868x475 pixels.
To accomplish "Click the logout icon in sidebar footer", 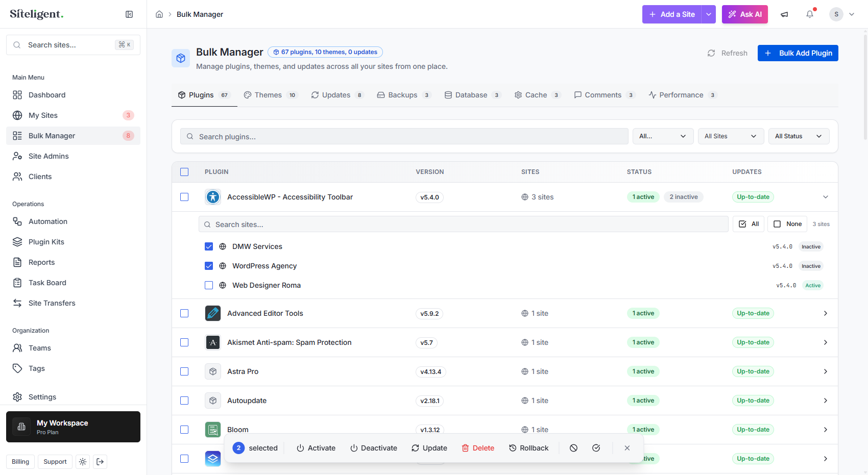I will (101, 462).
